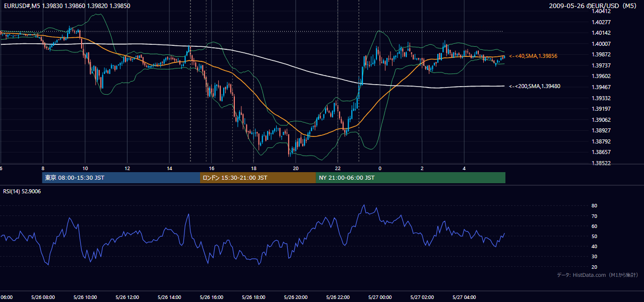Click the bottom time label 5/26 12:00
The height and width of the screenshot is (302, 644).
pos(127,297)
